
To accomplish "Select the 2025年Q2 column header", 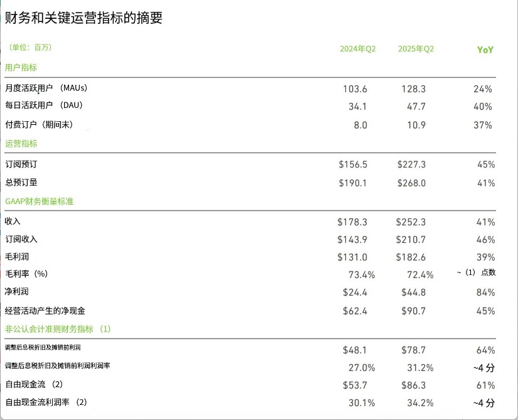I will (x=416, y=49).
